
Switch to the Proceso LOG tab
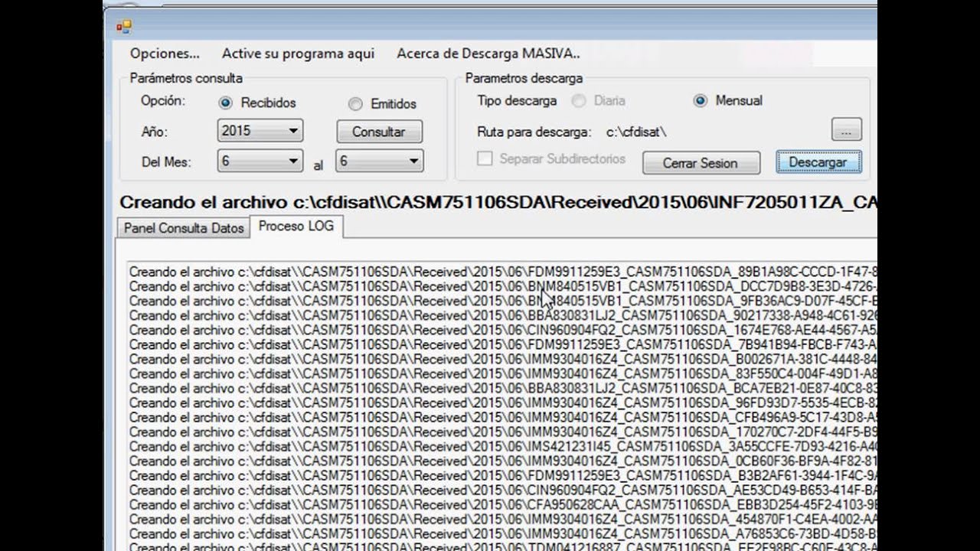(x=296, y=227)
